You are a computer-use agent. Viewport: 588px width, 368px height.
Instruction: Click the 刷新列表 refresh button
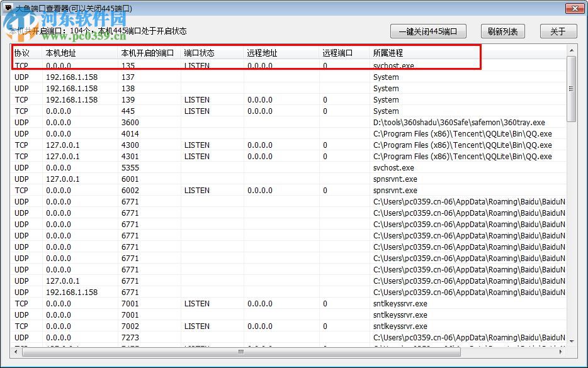point(502,31)
